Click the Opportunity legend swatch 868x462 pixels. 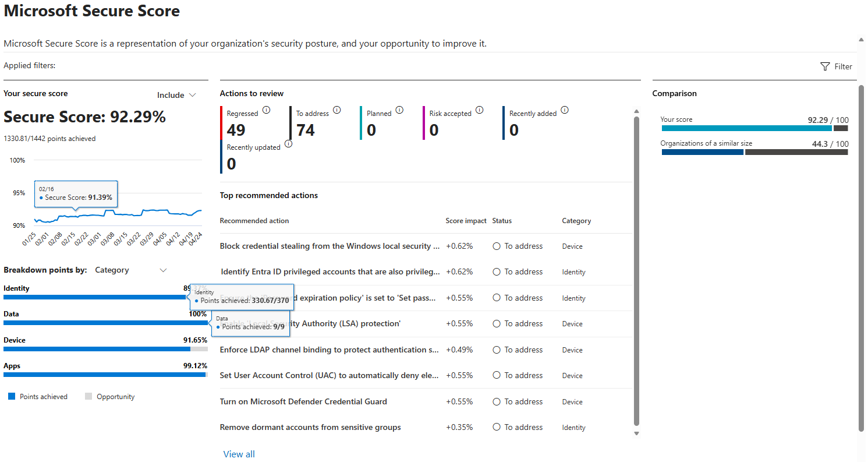pos(88,397)
